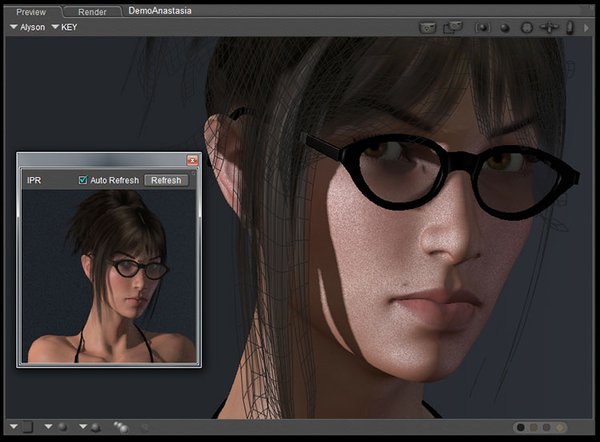Click the IPR rendered thumbnail image

coord(109,276)
